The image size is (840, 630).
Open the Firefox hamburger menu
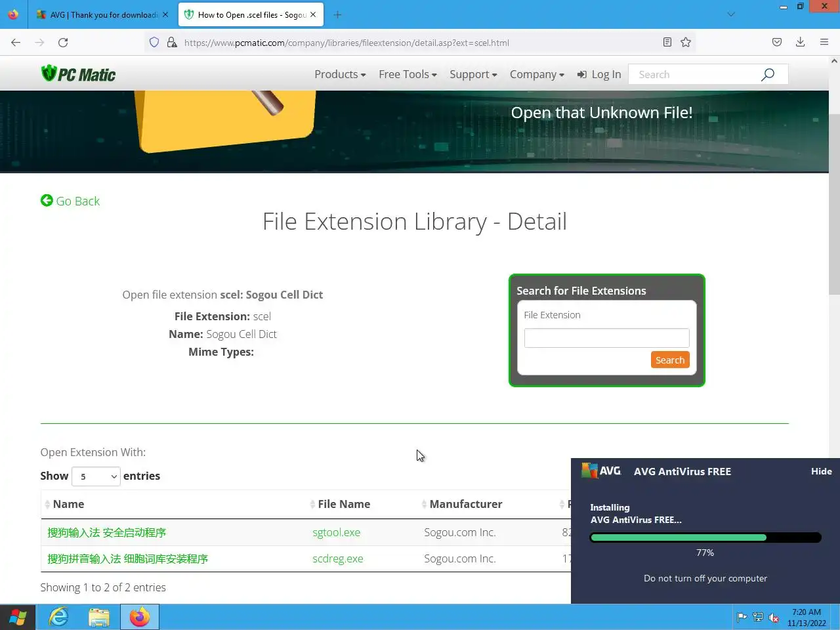point(824,43)
